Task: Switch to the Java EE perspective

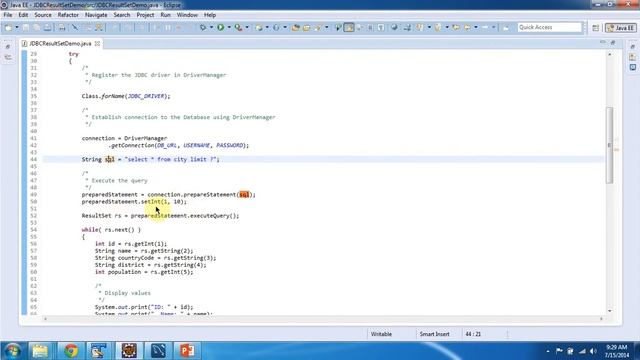Action: (x=620, y=28)
